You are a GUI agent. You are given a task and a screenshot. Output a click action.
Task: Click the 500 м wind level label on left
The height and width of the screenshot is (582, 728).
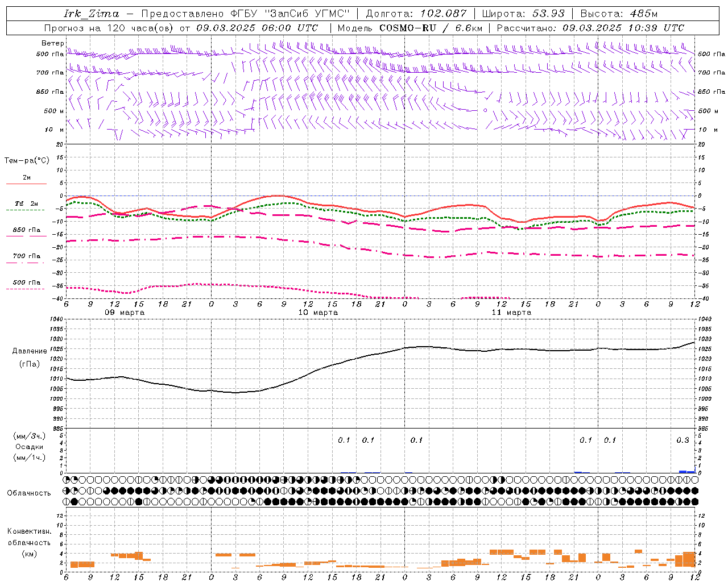54,111
